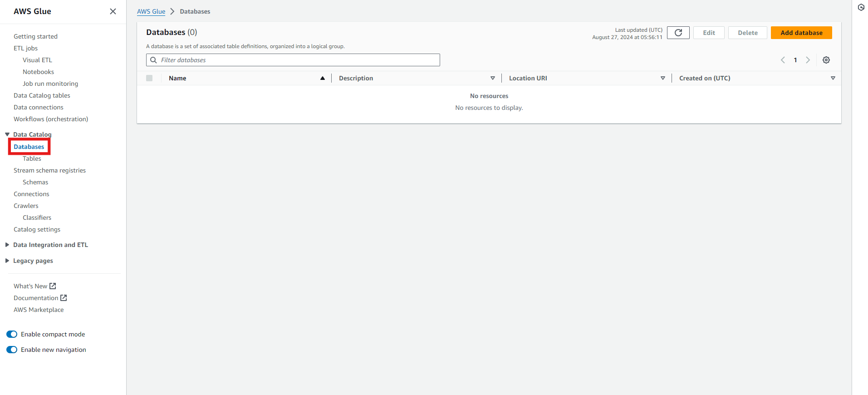Click the Location URI column header text
The width and height of the screenshot is (868, 395).
[528, 78]
